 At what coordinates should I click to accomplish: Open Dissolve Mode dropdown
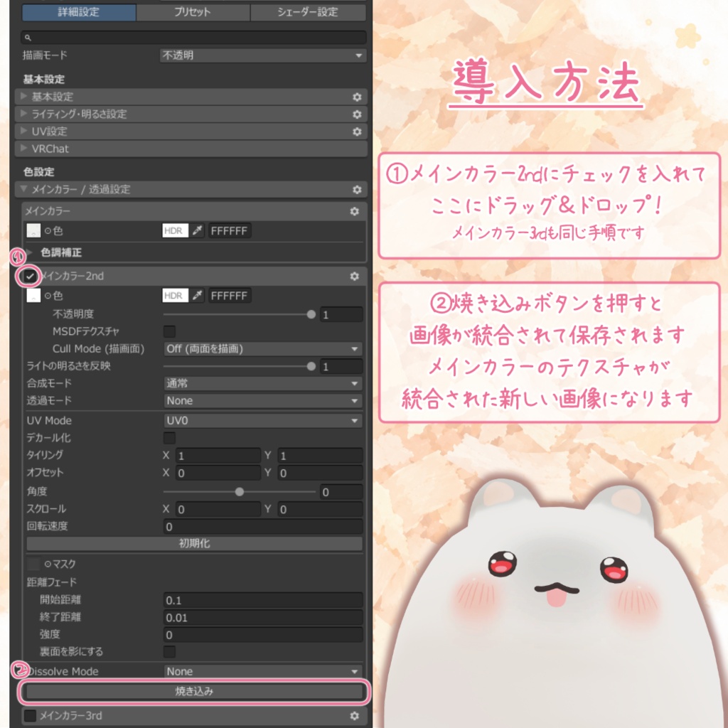click(263, 671)
